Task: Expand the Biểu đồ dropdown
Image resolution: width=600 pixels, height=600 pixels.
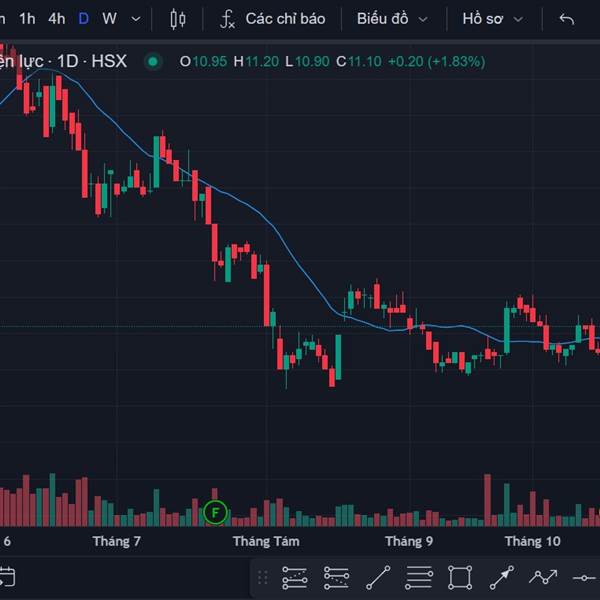Action: click(x=392, y=19)
